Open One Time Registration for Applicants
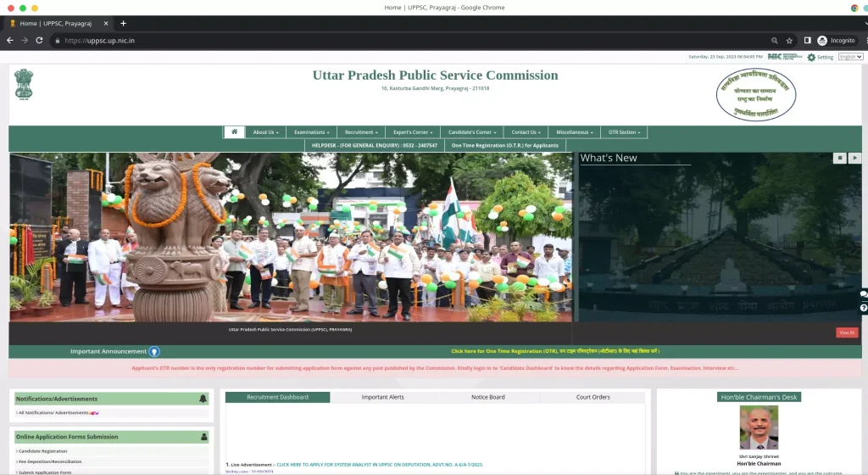 tap(505, 146)
